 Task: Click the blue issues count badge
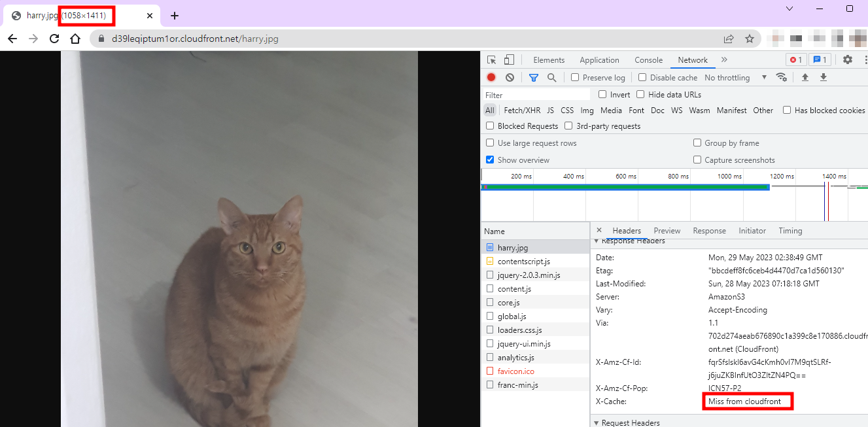coord(820,60)
